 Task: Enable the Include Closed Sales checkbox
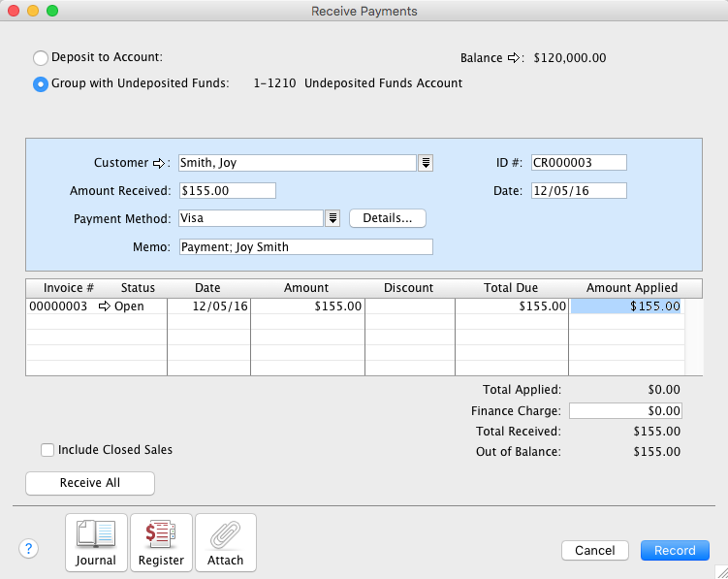47,450
